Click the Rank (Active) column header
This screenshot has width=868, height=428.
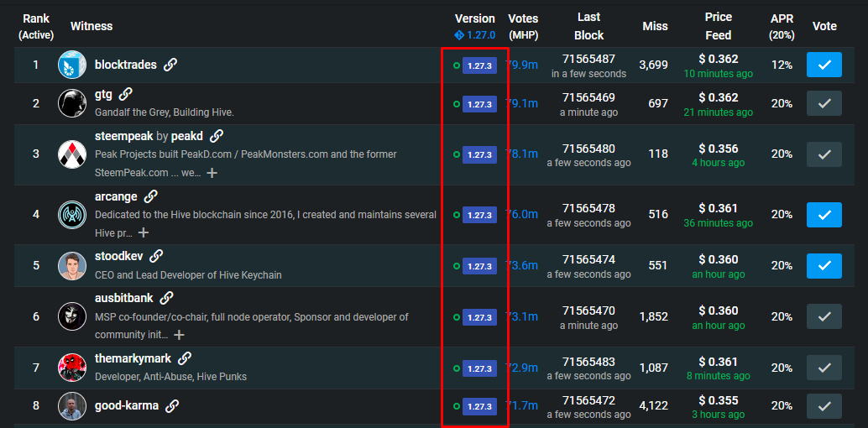36,27
